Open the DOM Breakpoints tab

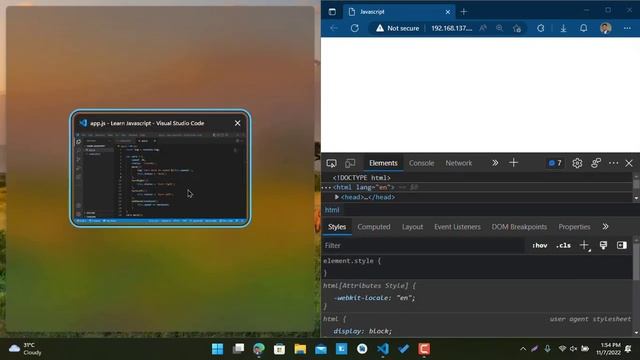pyautogui.click(x=519, y=227)
